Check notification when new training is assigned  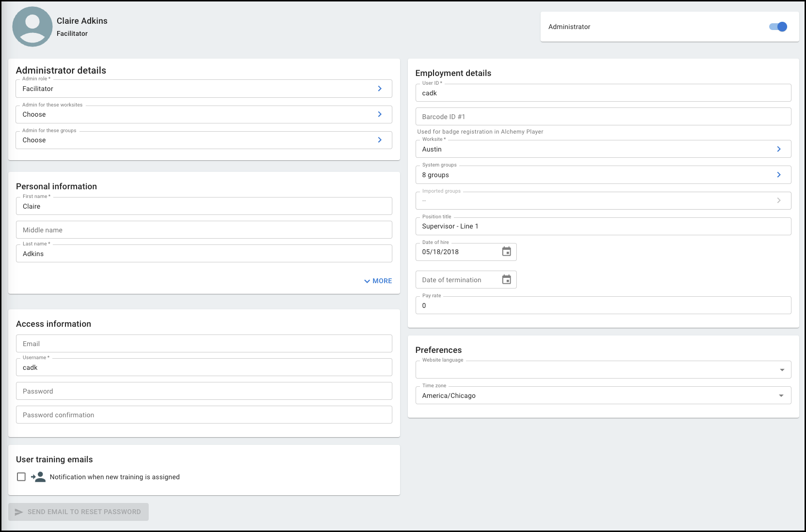21,477
